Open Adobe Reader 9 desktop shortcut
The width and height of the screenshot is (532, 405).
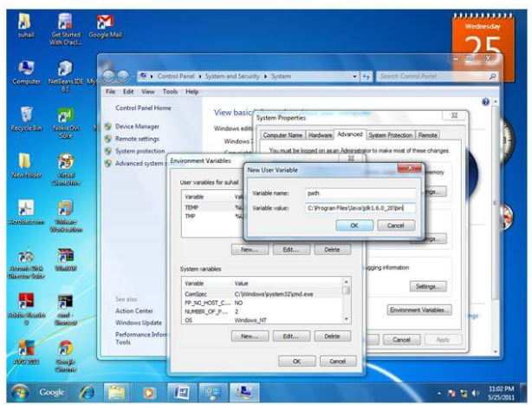tap(26, 310)
